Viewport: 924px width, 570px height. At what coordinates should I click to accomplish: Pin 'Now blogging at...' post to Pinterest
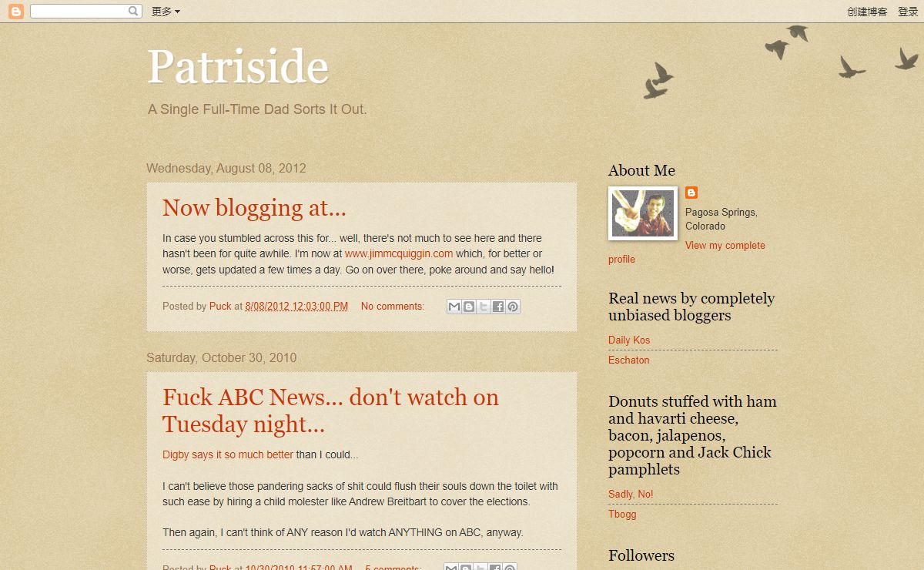point(513,307)
